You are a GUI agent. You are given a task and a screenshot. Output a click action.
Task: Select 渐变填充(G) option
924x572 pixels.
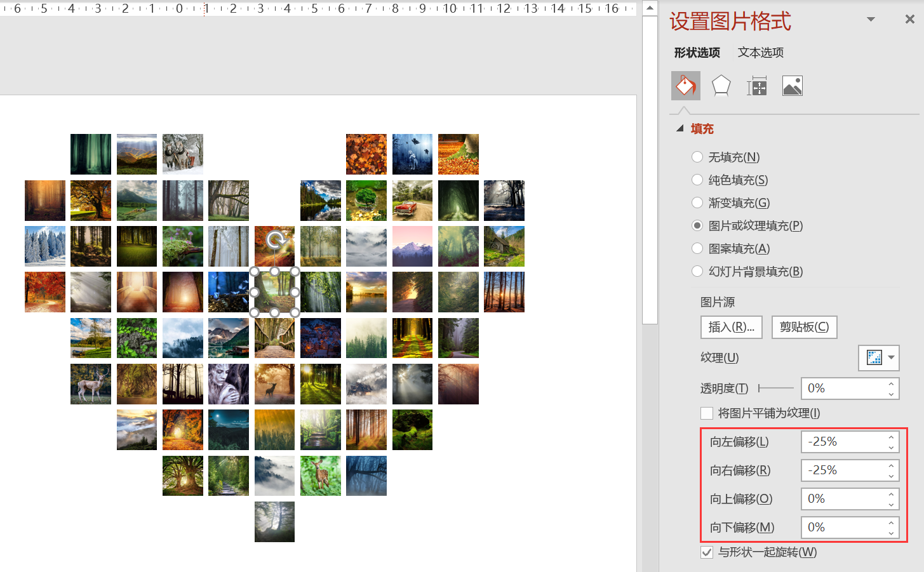tap(697, 203)
